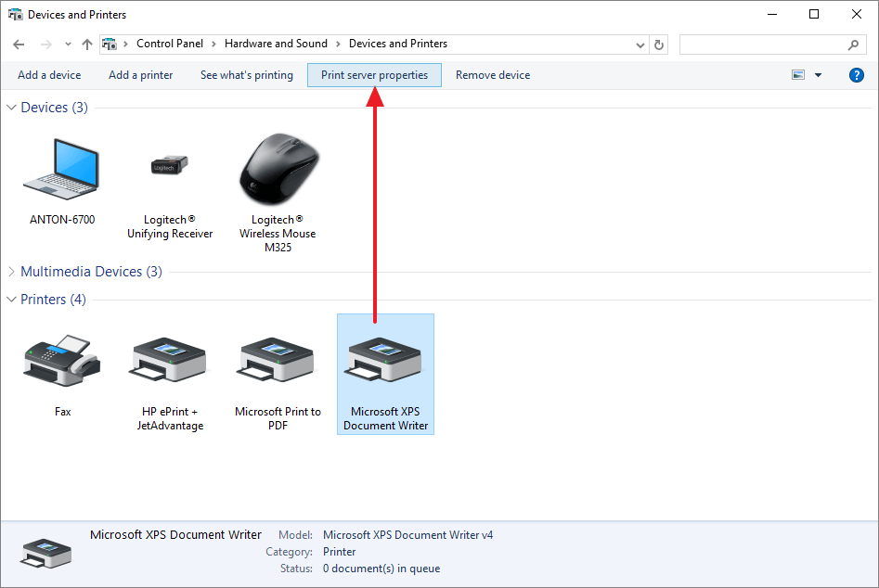Open the recent locations dropdown arrow

(x=68, y=45)
